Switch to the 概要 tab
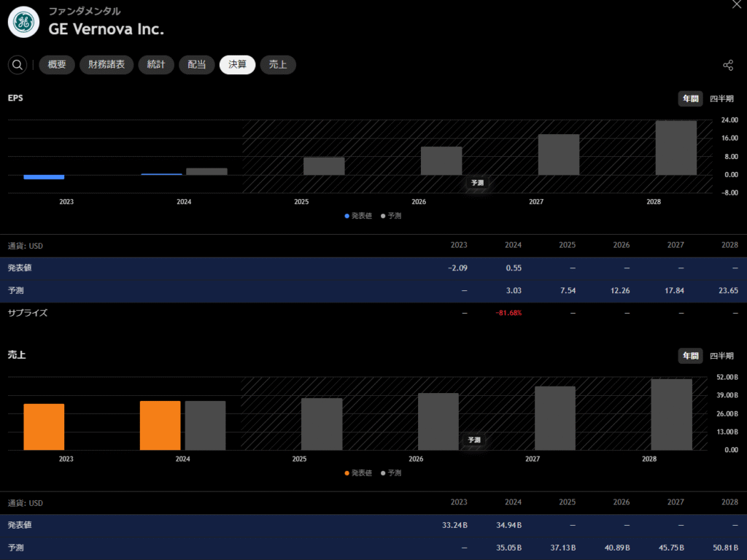Image resolution: width=747 pixels, height=560 pixels. point(57,65)
